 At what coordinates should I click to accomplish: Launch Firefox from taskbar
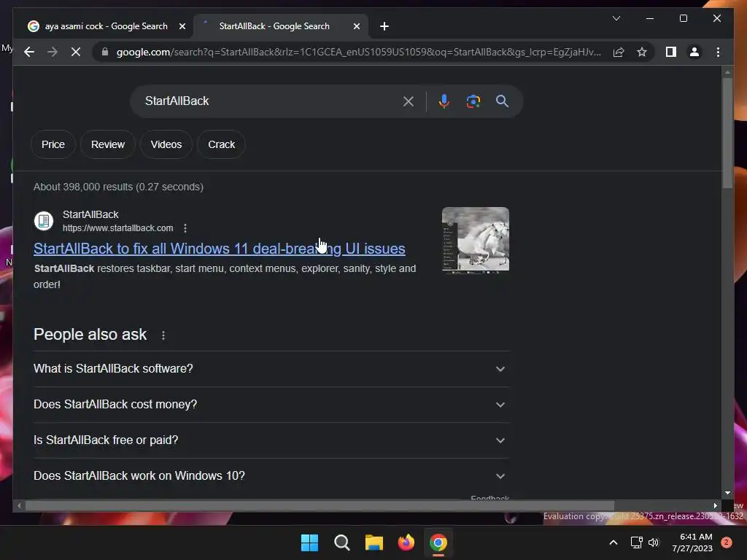point(406,542)
